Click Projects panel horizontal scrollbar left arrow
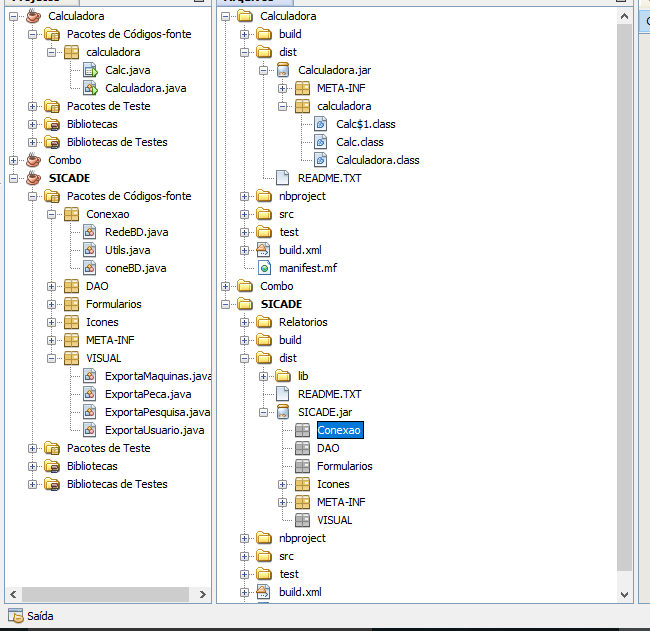 tap(13, 595)
